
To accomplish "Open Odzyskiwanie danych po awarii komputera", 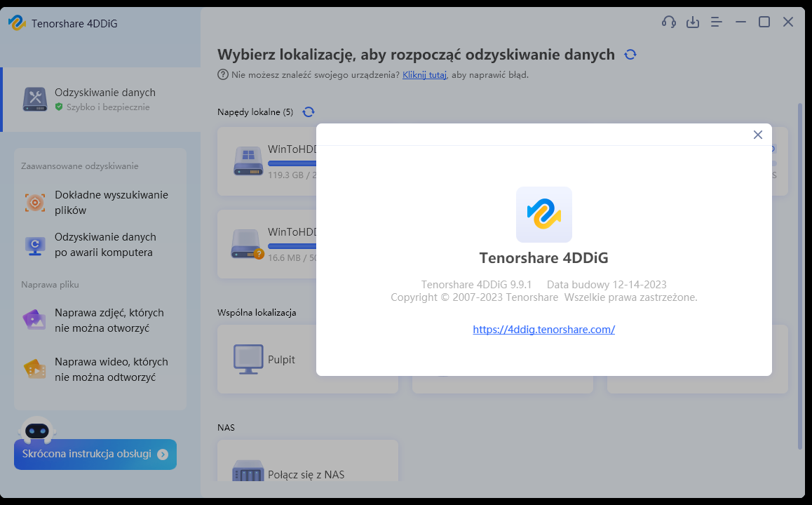I will 100,245.
